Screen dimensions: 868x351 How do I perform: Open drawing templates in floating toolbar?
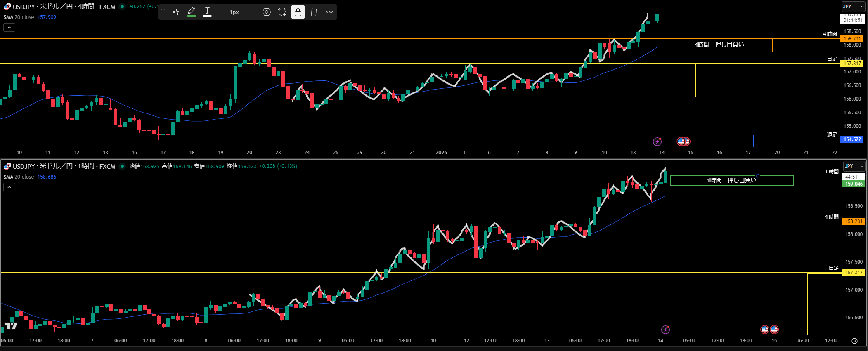click(x=176, y=12)
